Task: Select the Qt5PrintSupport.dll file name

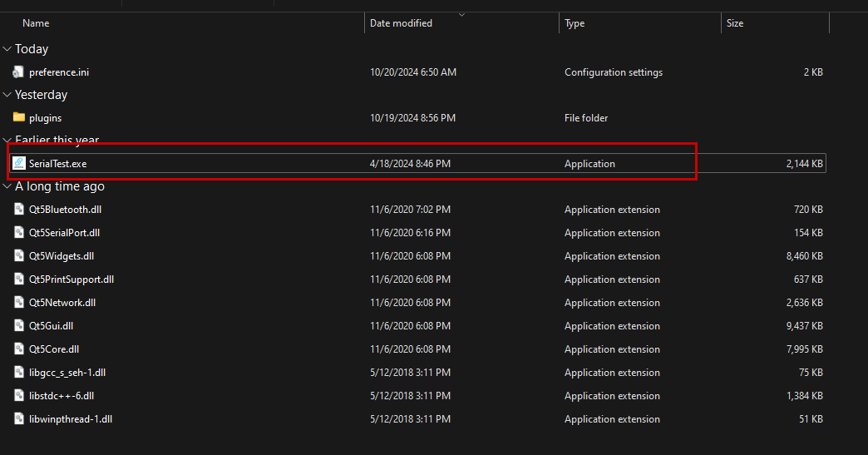Action: [72, 279]
